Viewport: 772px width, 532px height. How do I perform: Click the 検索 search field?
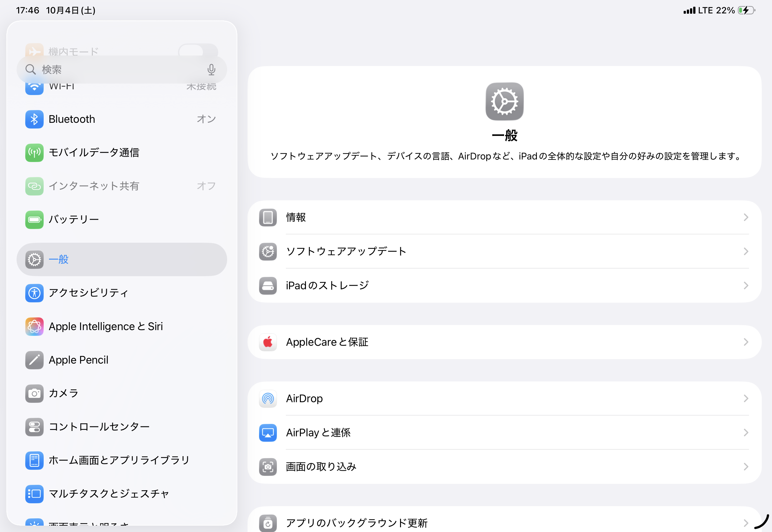(x=117, y=70)
